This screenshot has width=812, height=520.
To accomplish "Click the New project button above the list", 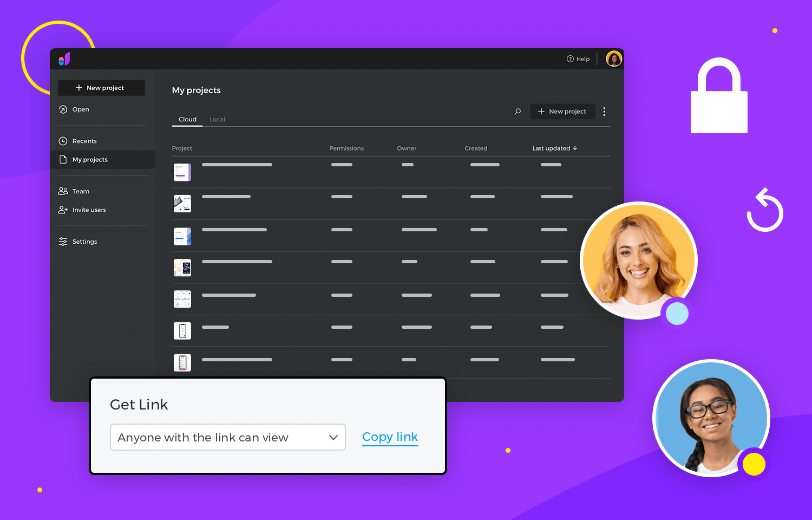I will coord(562,111).
